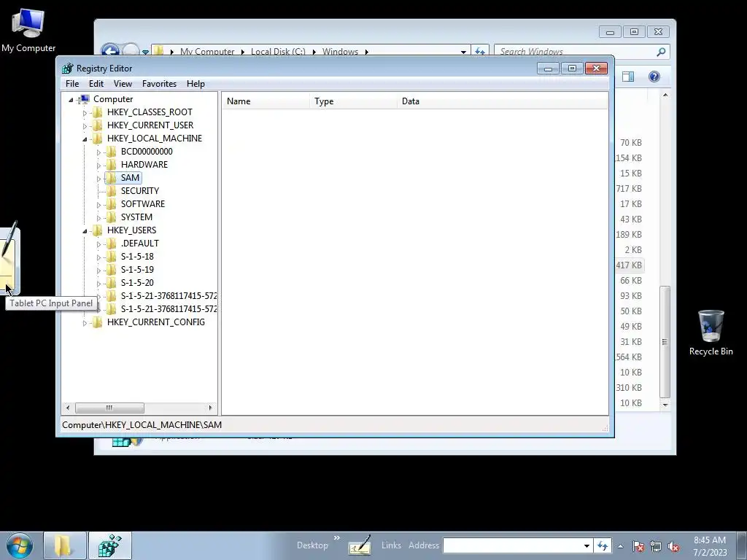
Task: Select the HKEY_CLASSES_ROOT folder icon
Action: pos(97,112)
